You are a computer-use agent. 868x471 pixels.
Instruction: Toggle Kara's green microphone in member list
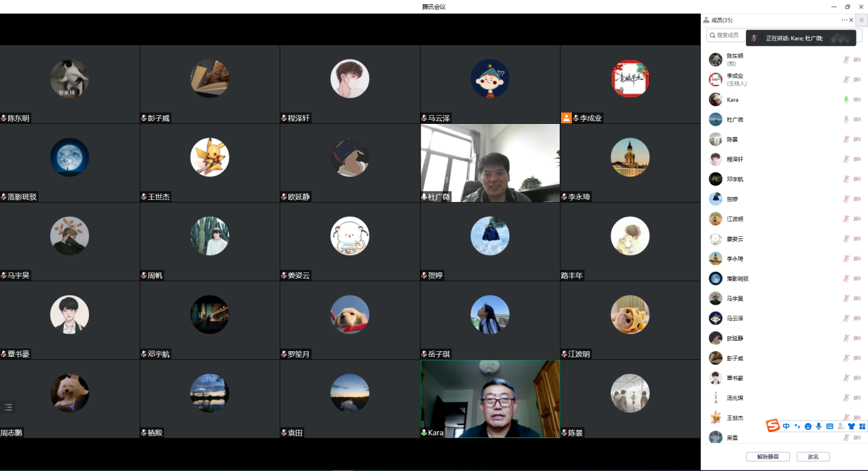846,100
